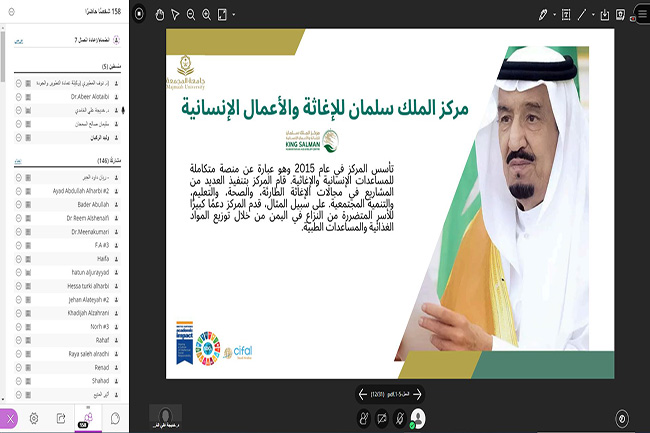Open the My Settings gear tab
This screenshot has width=650, height=433.
[34, 418]
